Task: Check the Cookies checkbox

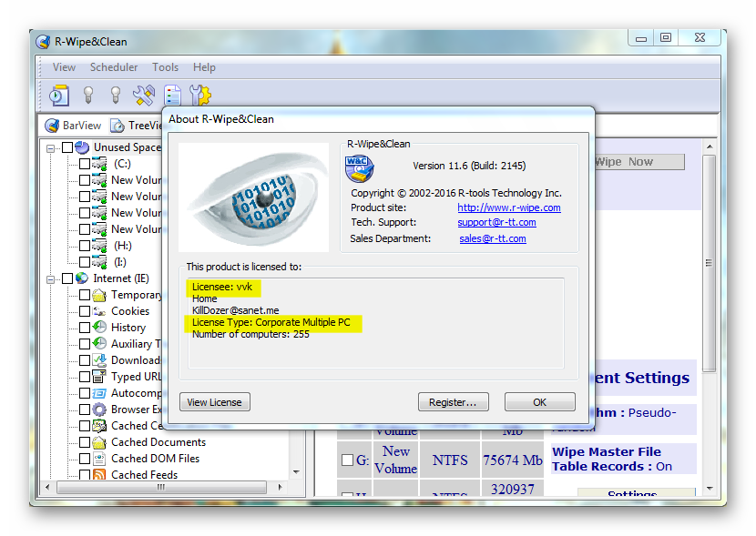Action: (85, 311)
